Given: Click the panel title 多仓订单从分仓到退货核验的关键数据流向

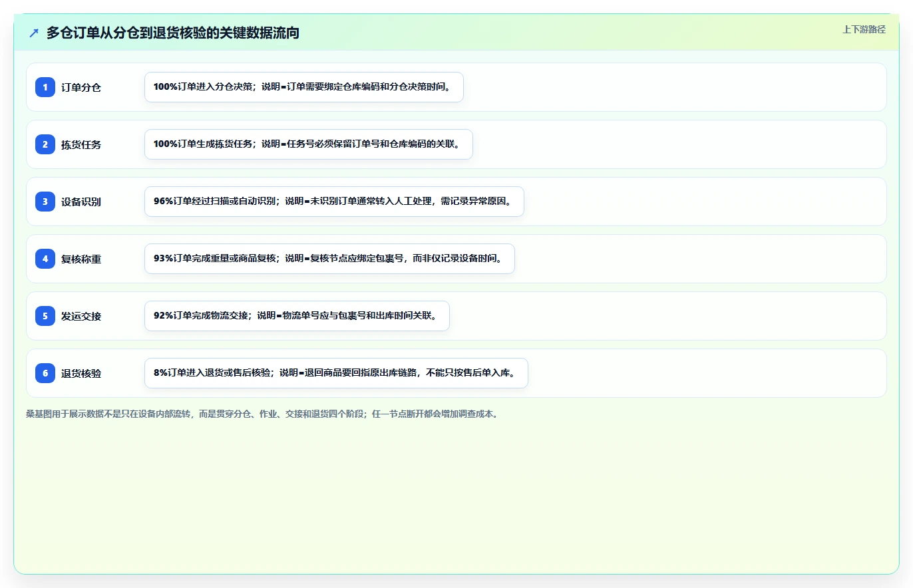Looking at the screenshot, I should click(x=173, y=33).
